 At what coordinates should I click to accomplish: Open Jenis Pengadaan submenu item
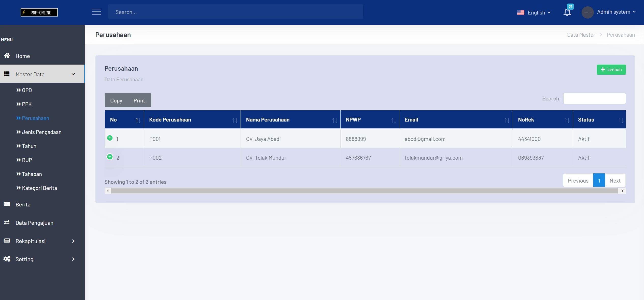[x=39, y=132]
